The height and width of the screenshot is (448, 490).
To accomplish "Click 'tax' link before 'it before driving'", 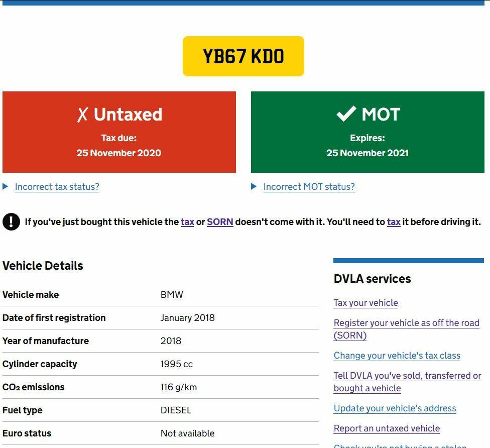I will (394, 222).
